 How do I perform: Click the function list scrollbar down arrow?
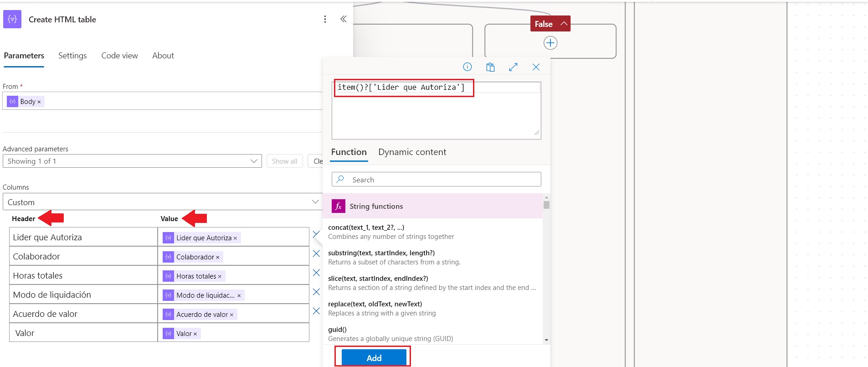(546, 340)
